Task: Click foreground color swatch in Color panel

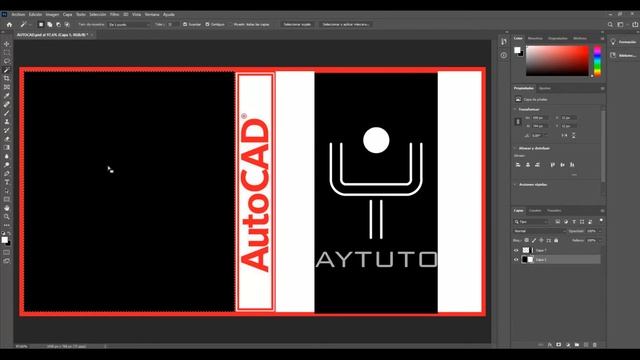Action: click(x=517, y=50)
